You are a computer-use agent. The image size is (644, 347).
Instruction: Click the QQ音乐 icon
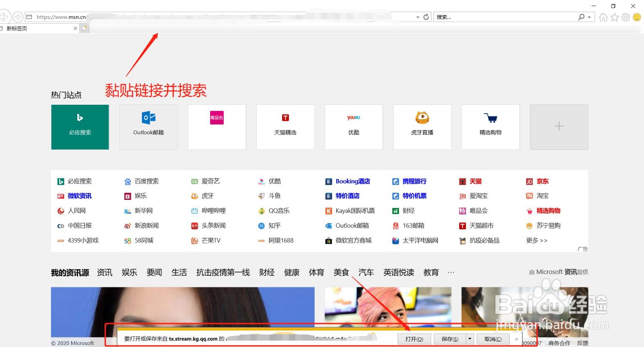(x=262, y=211)
